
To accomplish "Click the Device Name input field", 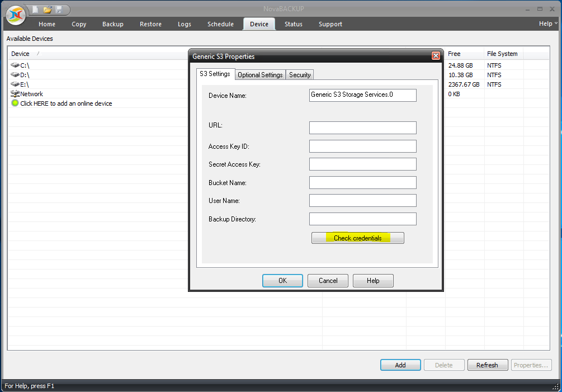I will pos(363,95).
